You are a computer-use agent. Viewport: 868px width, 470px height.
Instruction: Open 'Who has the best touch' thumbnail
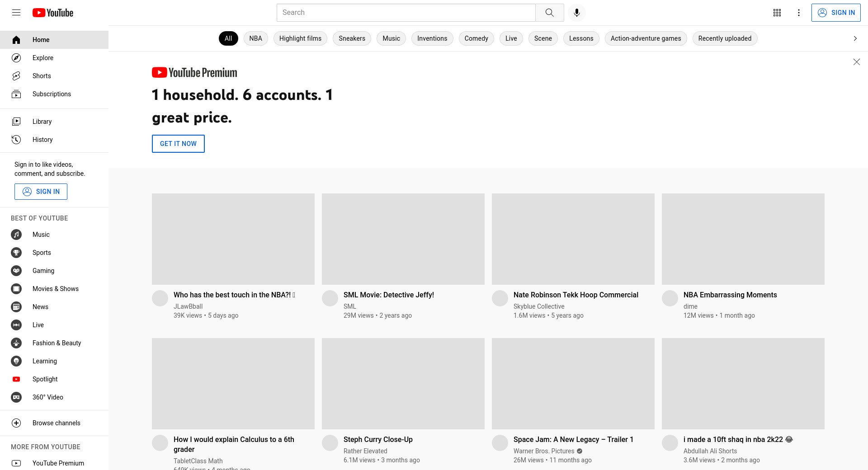click(x=233, y=239)
